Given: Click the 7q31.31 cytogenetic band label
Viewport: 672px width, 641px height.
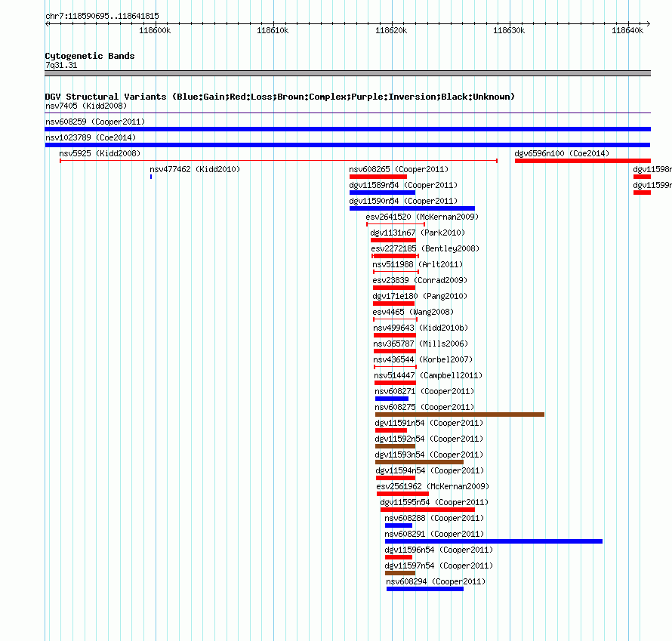Looking at the screenshot, I should click(x=61, y=65).
